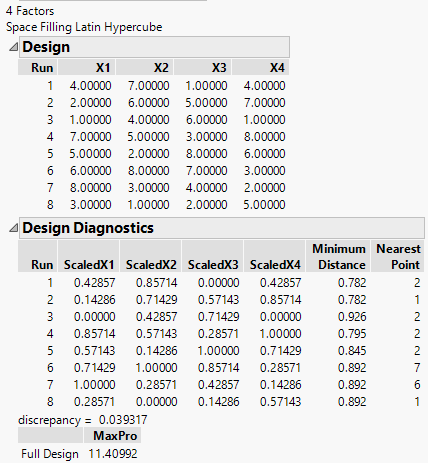Screen dimensions: 428x463
Task: Select ScaledX3 value 0.57143 in diagnostics run 2
Action: click(218, 300)
